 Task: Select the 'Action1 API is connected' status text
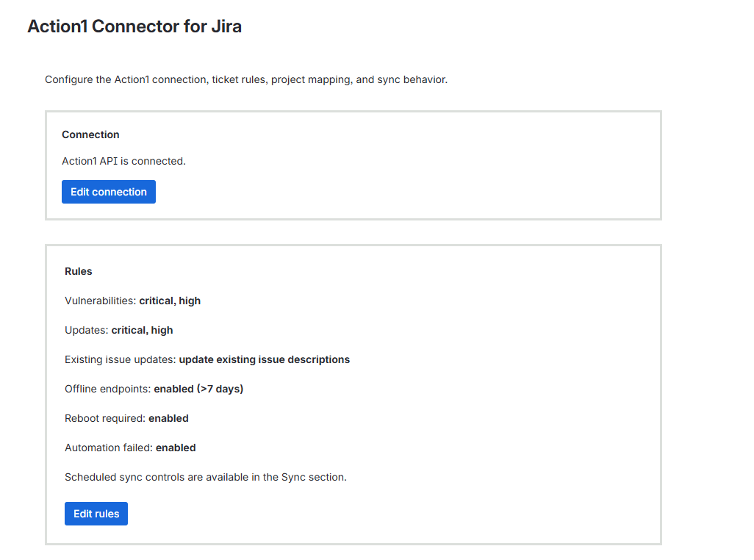coord(123,161)
